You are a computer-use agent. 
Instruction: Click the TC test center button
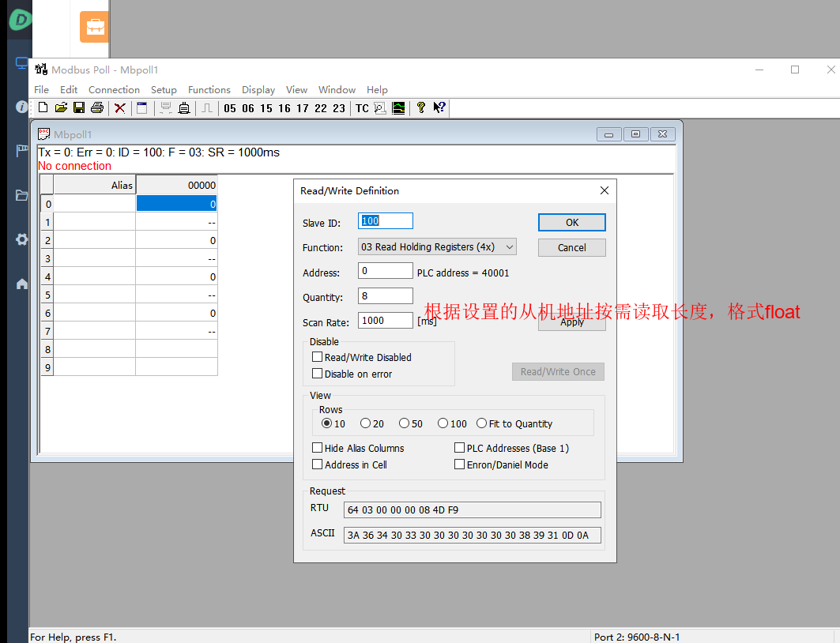[x=362, y=108]
